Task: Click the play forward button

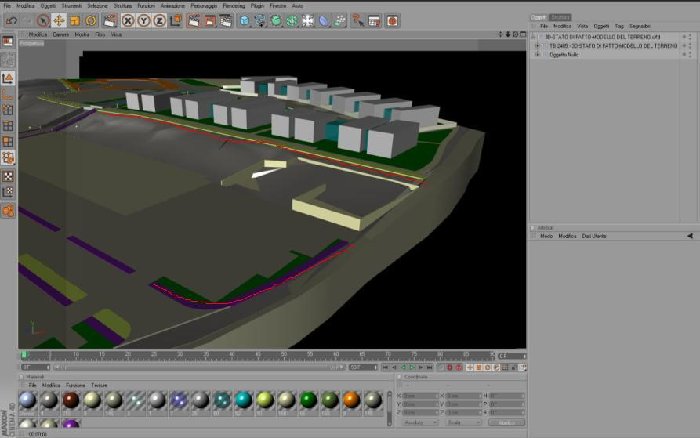Action: (412, 367)
